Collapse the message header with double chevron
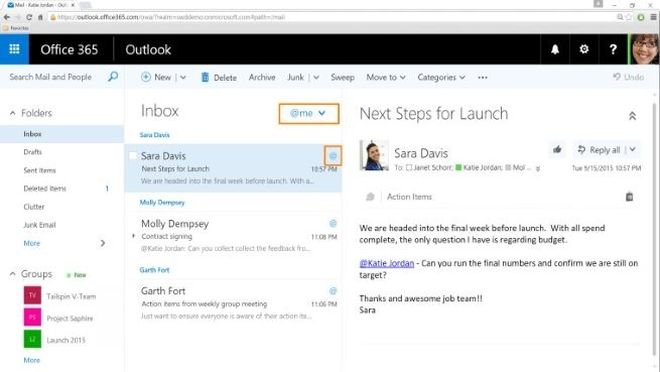The height and width of the screenshot is (372, 660). coord(632,116)
